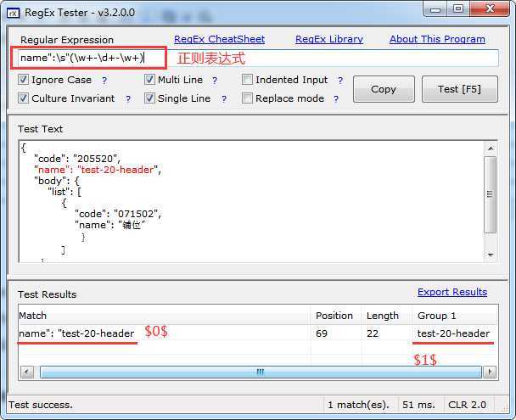Click the help question mark beside Multi Line

coord(215,80)
